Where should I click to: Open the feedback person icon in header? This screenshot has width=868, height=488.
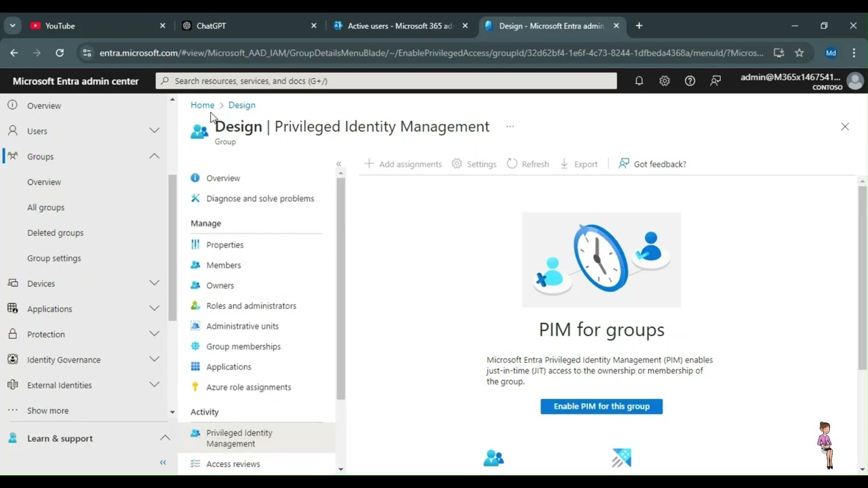coord(715,81)
